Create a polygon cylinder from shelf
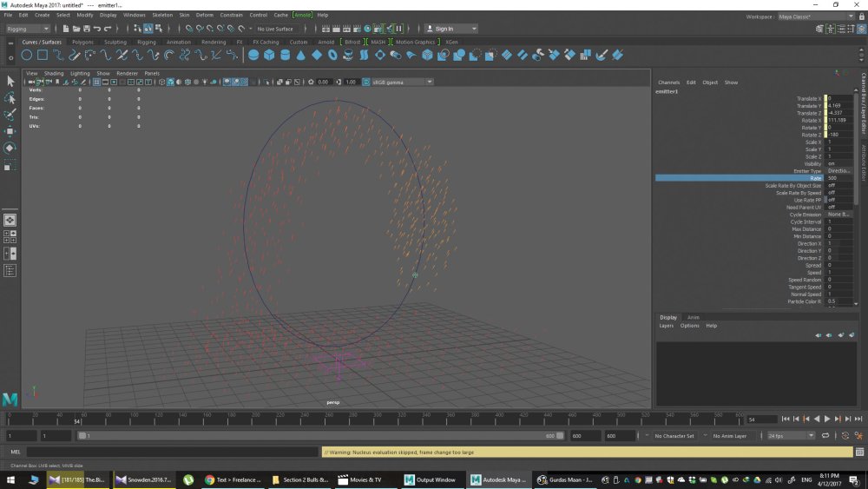 285,55
